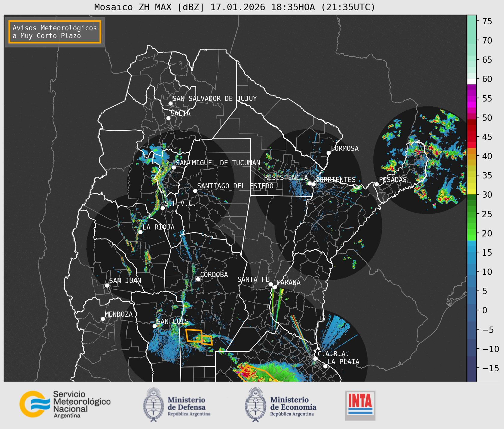Click the SAN SALVADOR DE JUJUY label
This screenshot has width=504, height=429.
(215, 99)
